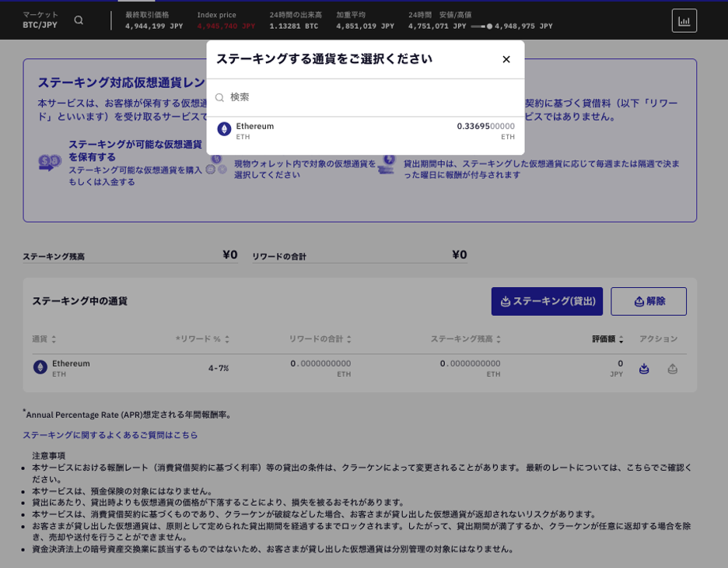
Task: Select Ethereum 0.33695 ETH from the list
Action: pos(366,131)
